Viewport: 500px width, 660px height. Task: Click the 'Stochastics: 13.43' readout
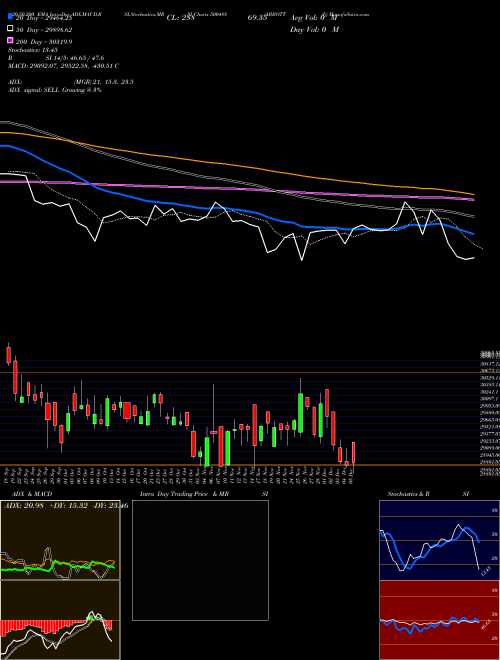point(32,50)
